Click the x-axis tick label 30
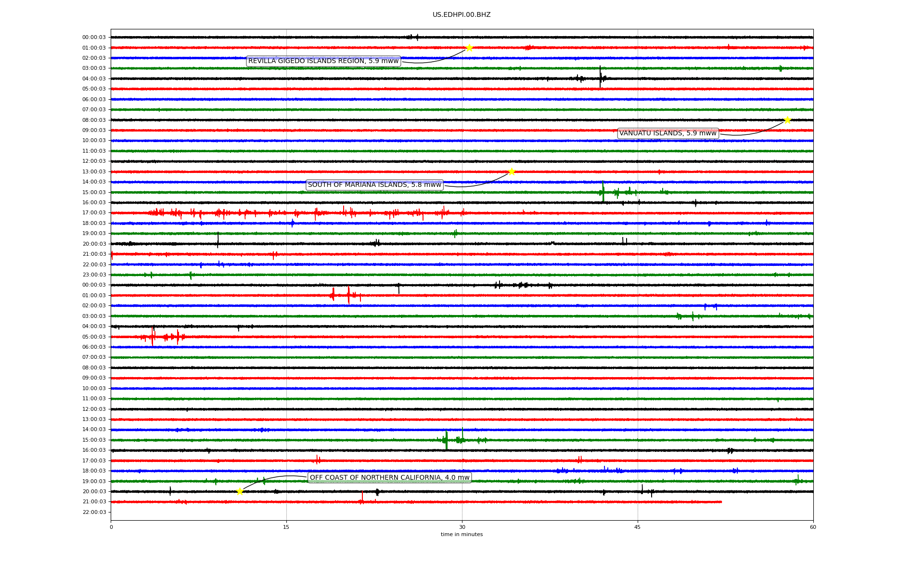Viewport: 924px width, 578px height. pos(462,527)
